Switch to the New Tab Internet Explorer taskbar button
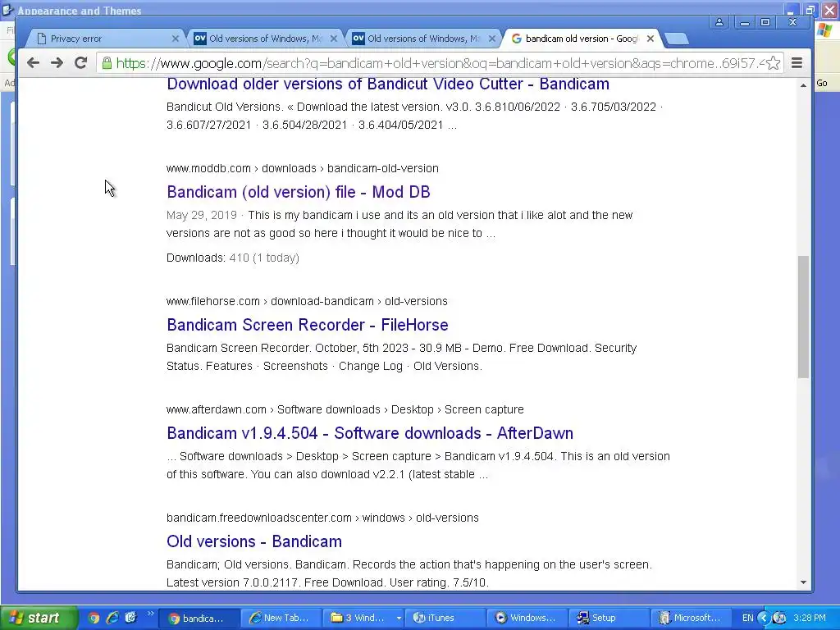This screenshot has width=840, height=630. click(281, 618)
